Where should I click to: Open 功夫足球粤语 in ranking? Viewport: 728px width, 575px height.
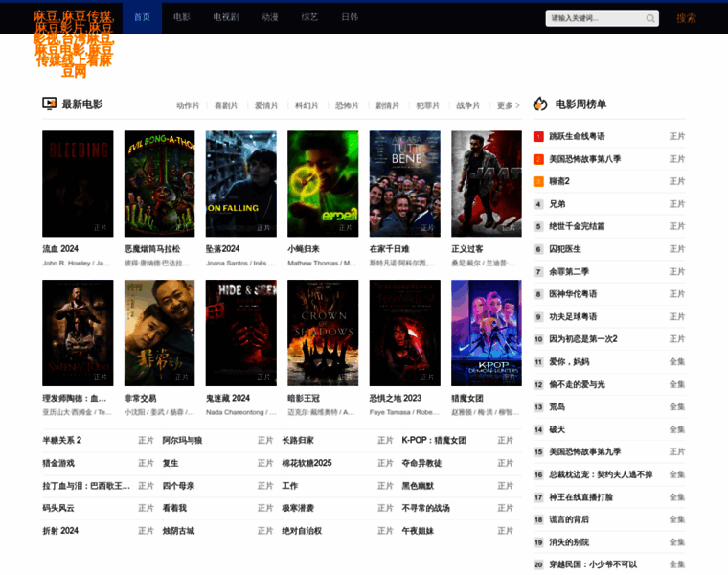coord(573,317)
